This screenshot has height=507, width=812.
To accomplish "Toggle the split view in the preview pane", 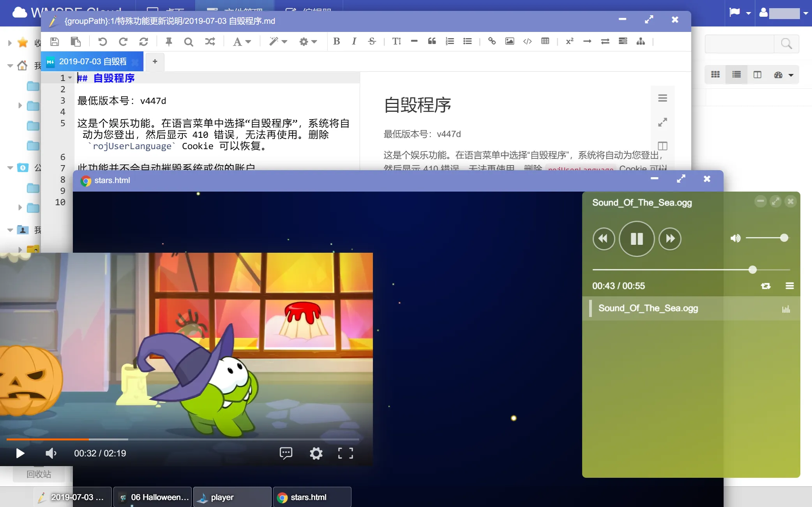I will [x=662, y=146].
